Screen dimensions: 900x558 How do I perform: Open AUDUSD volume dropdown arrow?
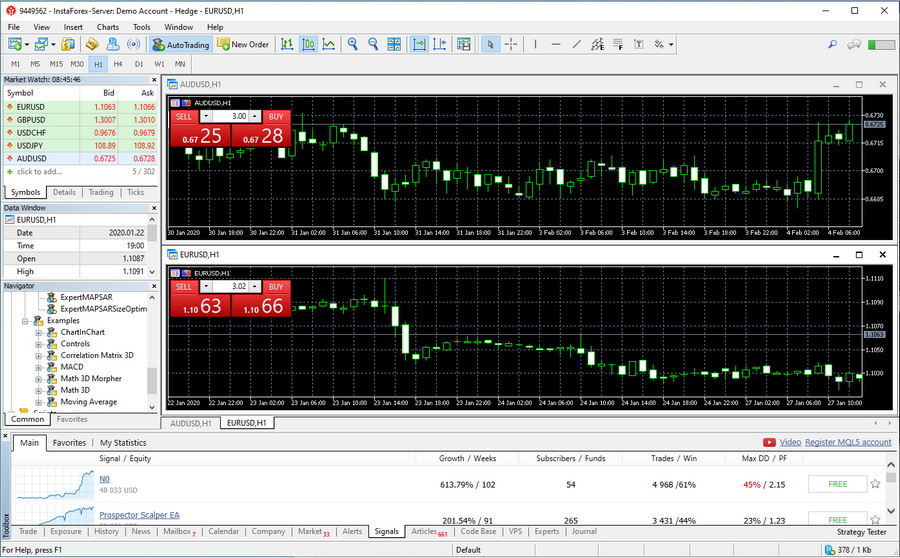point(204,116)
